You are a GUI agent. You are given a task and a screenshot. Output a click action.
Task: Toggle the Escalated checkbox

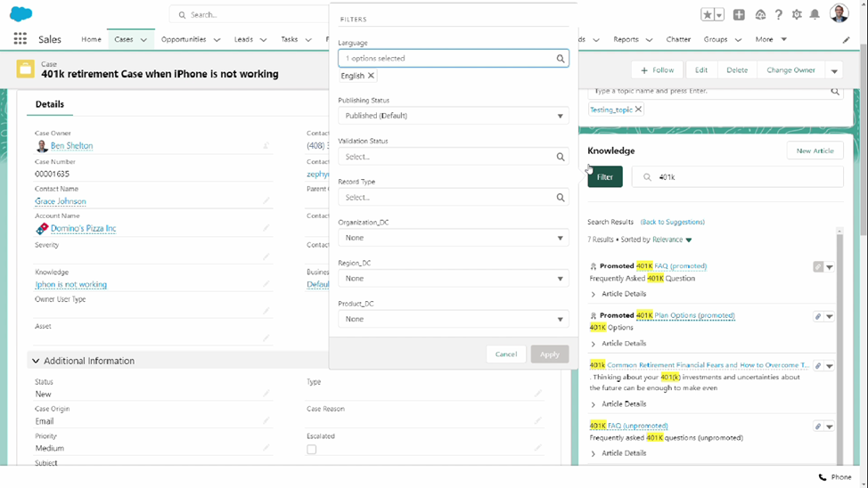(x=311, y=450)
